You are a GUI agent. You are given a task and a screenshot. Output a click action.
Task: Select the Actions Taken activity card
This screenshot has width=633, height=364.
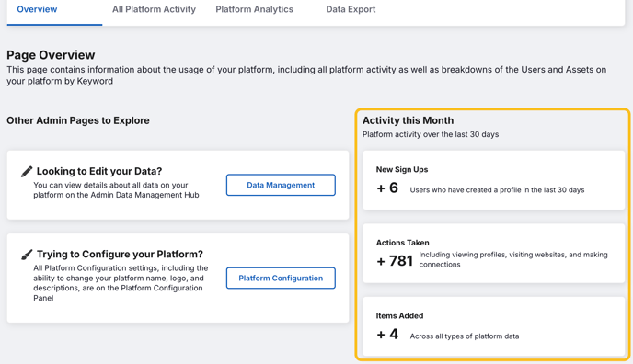coord(494,254)
